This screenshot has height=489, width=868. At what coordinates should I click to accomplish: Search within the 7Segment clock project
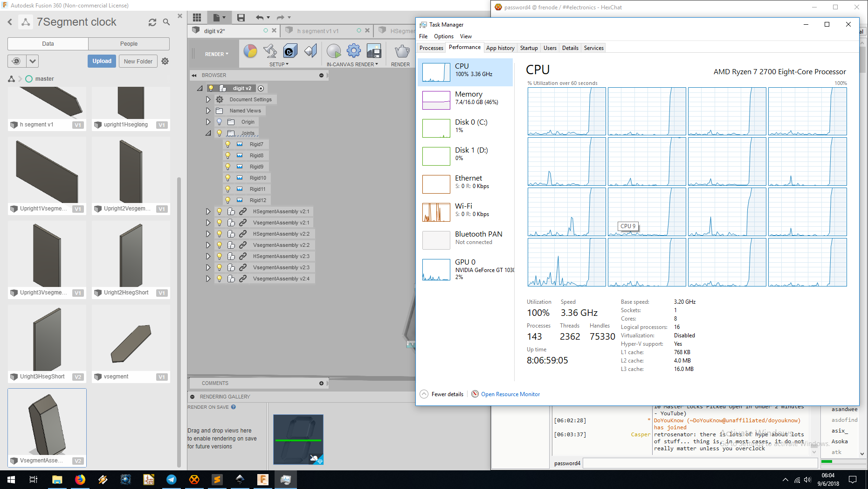coord(166,22)
